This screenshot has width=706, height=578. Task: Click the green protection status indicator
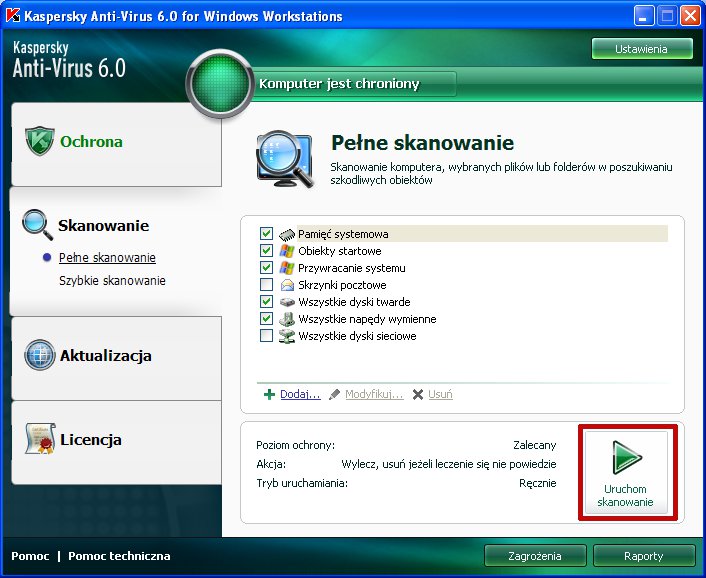click(x=220, y=84)
